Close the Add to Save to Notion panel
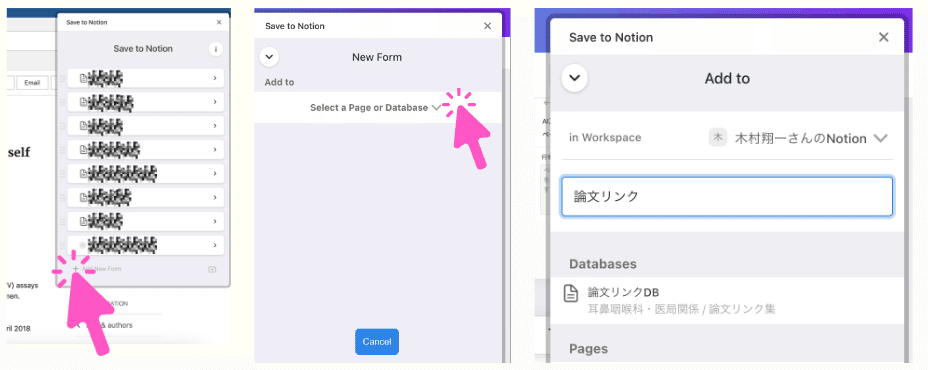Screen dimensions: 928x370 884,37
